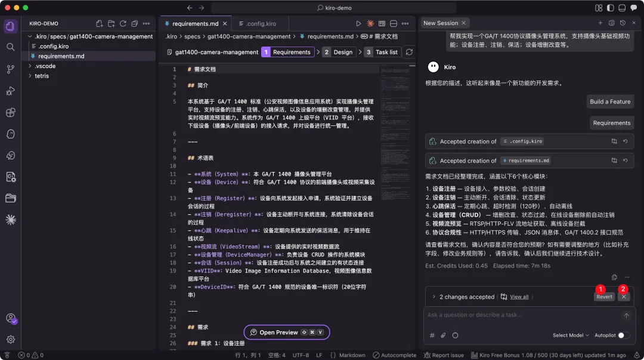
Task: Open the Kiro ghost panel in the activity bar
Action: [10, 134]
